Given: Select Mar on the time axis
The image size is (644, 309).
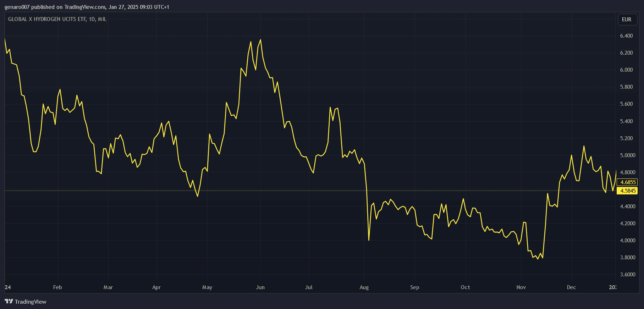Looking at the screenshot, I should pyautogui.click(x=108, y=287).
